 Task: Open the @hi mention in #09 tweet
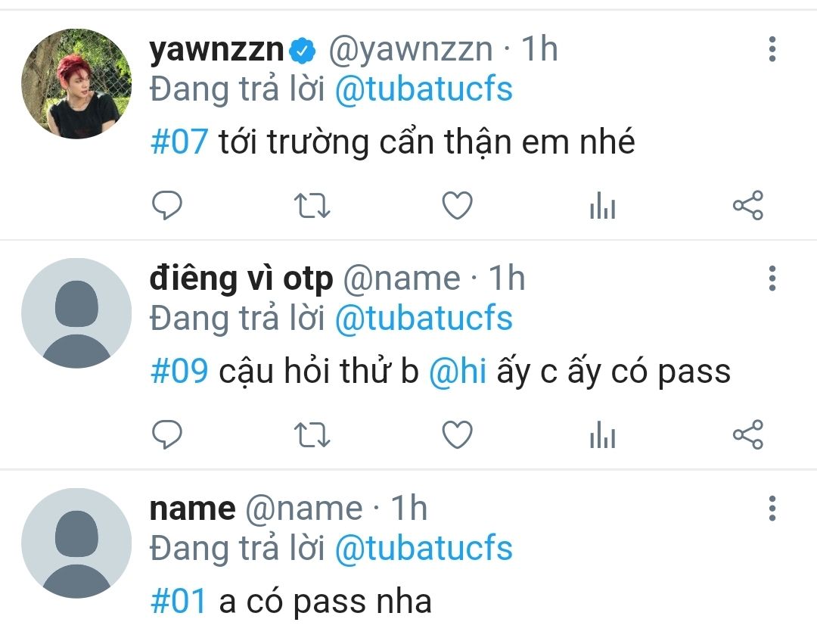point(458,371)
